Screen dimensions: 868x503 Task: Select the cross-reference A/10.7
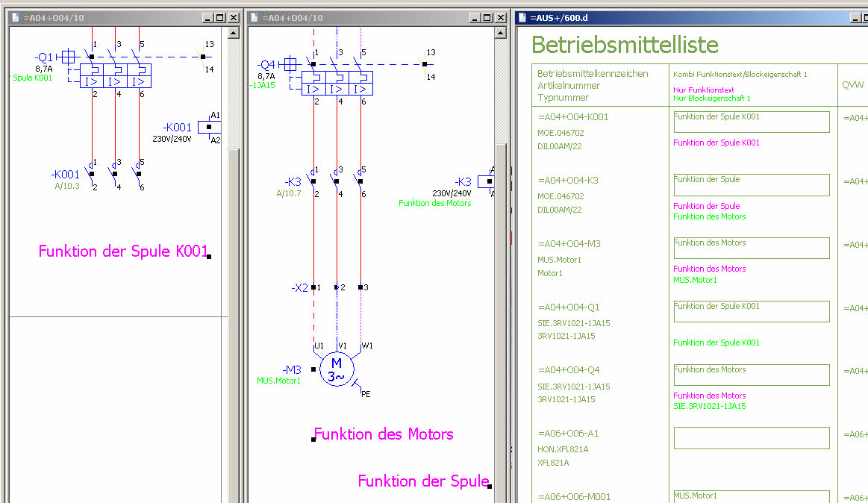(289, 194)
